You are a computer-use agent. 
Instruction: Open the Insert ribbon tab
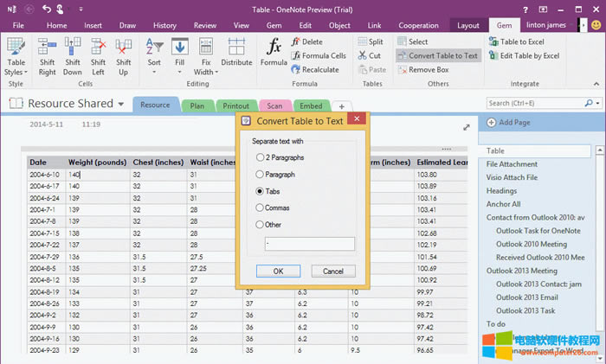pyautogui.click(x=93, y=26)
